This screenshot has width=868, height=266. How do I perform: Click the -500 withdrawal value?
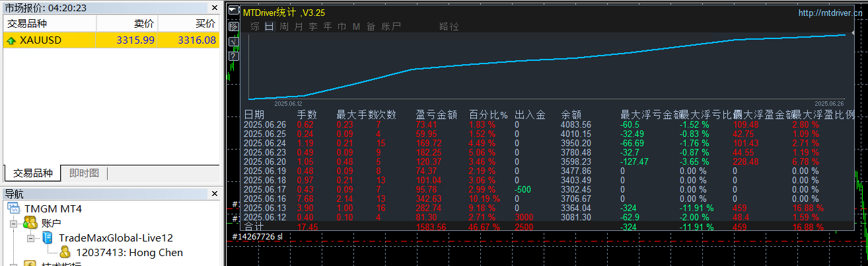[x=523, y=189]
